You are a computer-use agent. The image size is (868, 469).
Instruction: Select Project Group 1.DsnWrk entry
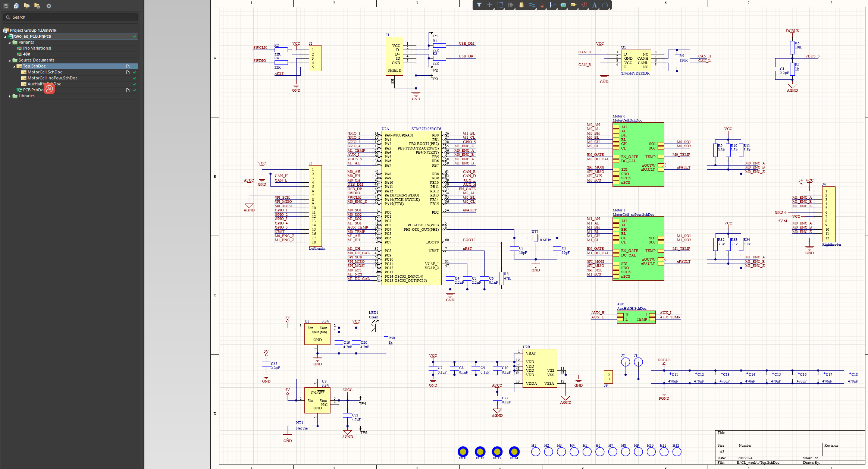point(33,30)
